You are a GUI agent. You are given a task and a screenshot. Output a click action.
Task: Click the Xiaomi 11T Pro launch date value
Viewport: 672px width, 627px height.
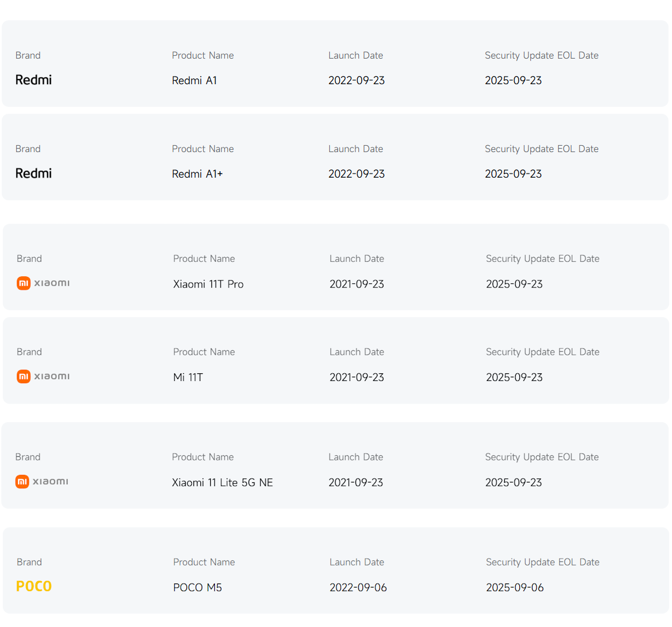click(357, 284)
